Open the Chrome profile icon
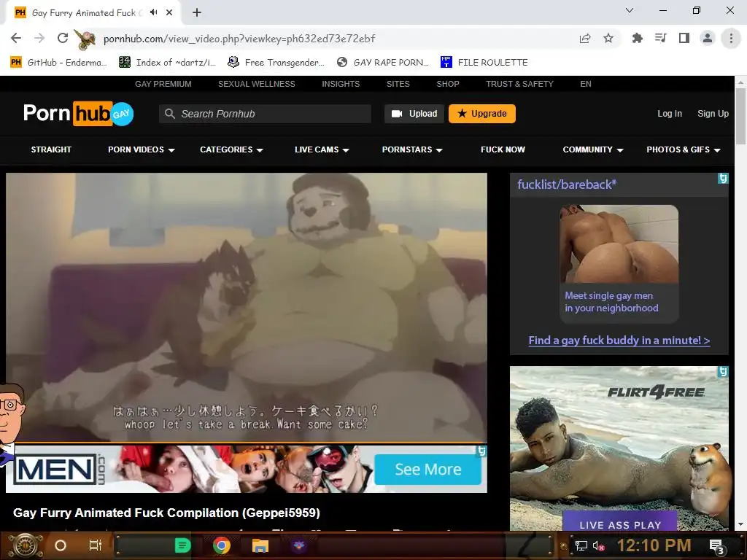 (x=708, y=38)
